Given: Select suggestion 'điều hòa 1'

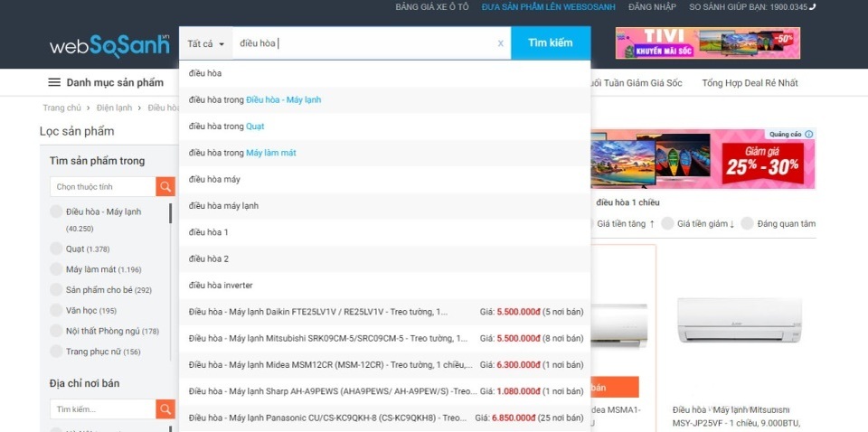Looking at the screenshot, I should [x=385, y=232].
